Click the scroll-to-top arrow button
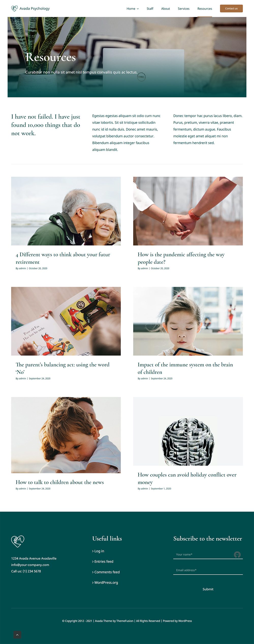This screenshot has width=254, height=644. coord(17,635)
